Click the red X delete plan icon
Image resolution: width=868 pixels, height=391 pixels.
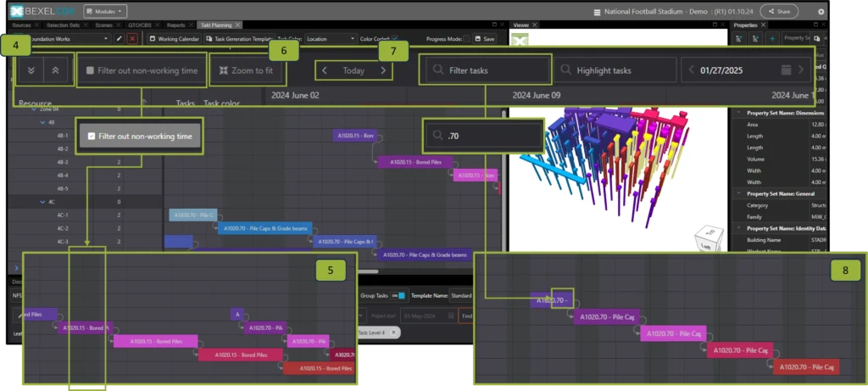132,39
